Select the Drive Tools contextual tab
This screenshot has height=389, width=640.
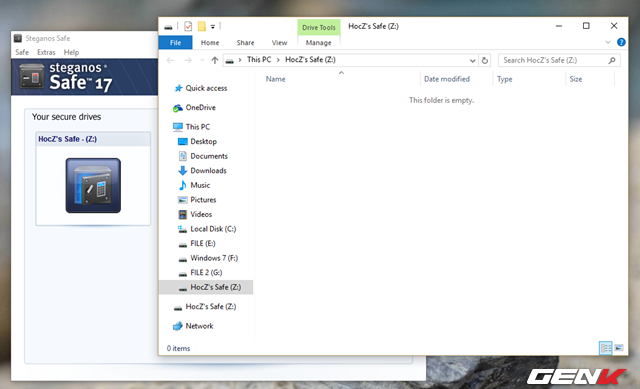point(318,27)
